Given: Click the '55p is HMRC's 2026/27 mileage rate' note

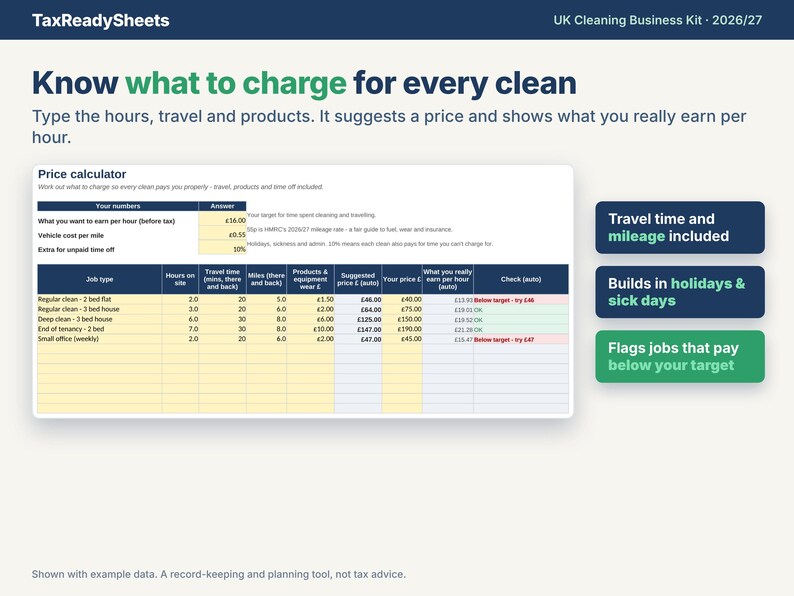Looking at the screenshot, I should (x=349, y=229).
